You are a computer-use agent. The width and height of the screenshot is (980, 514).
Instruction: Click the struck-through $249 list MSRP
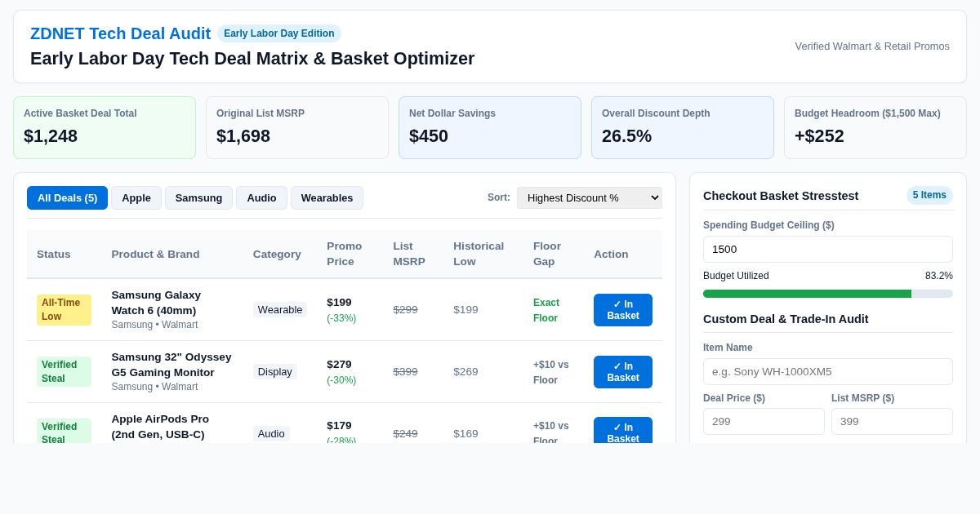tap(405, 434)
